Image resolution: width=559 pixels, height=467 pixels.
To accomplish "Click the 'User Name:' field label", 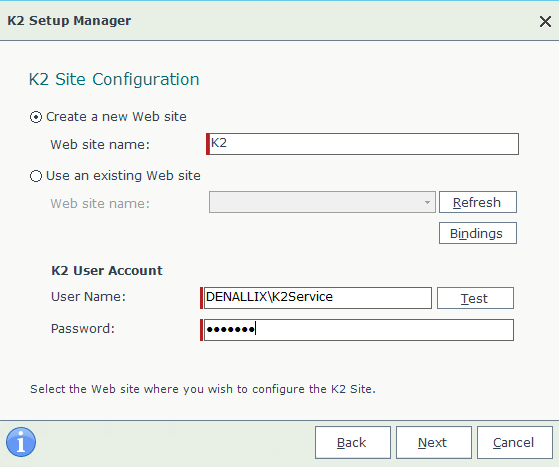I will click(88, 297).
